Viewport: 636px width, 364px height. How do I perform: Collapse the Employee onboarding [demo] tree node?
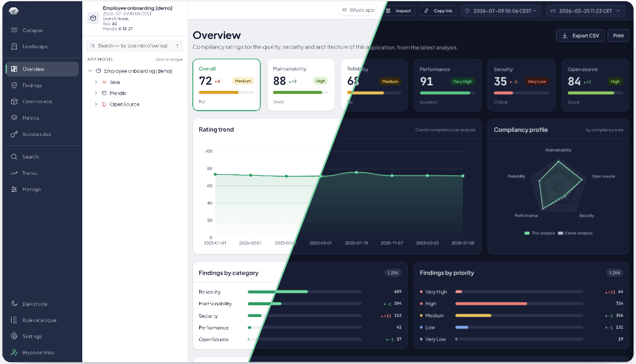(90, 71)
